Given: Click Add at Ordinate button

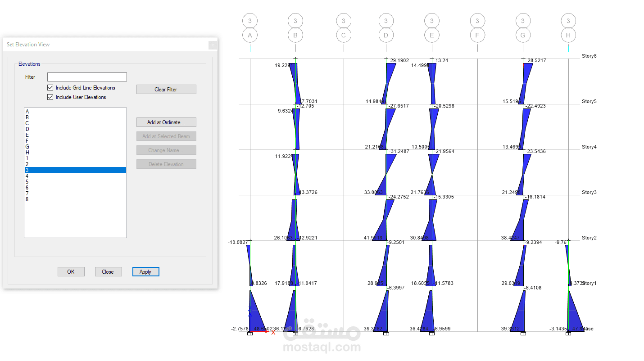Looking at the screenshot, I should pos(166,122).
